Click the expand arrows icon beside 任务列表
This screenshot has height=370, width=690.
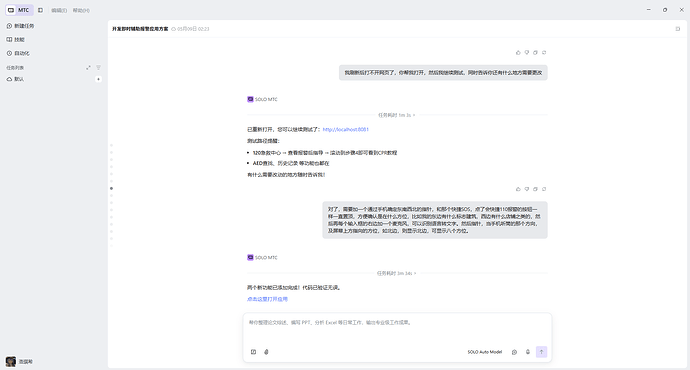pyautogui.click(x=88, y=68)
